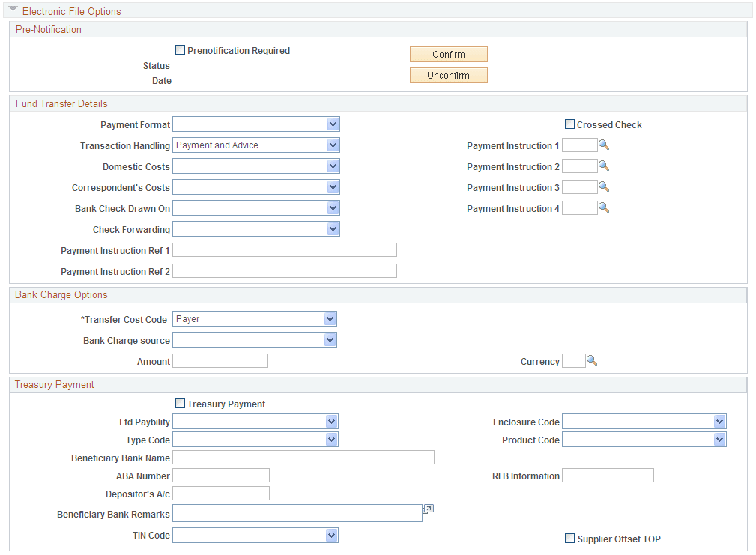Open lookup for Payment Instruction 4
The width and height of the screenshot is (756, 555).
click(604, 207)
